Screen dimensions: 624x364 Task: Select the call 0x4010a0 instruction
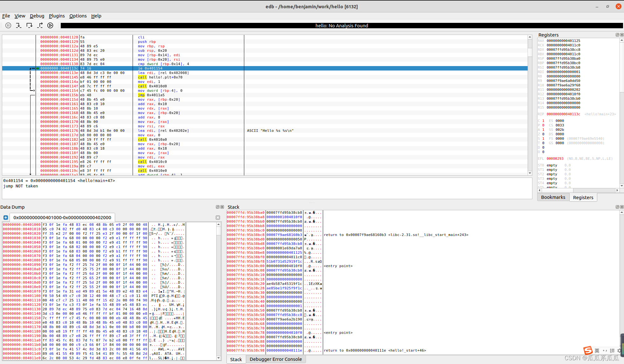(x=152, y=139)
